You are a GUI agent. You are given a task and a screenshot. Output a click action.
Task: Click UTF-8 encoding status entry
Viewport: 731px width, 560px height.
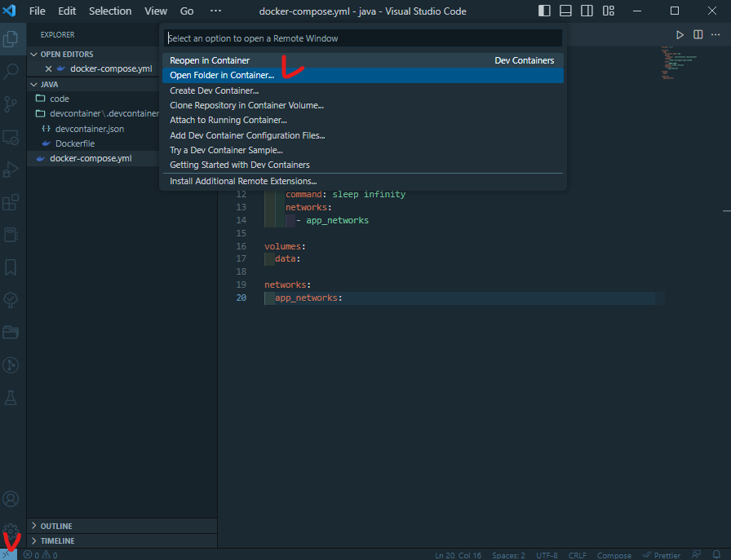pyautogui.click(x=547, y=555)
